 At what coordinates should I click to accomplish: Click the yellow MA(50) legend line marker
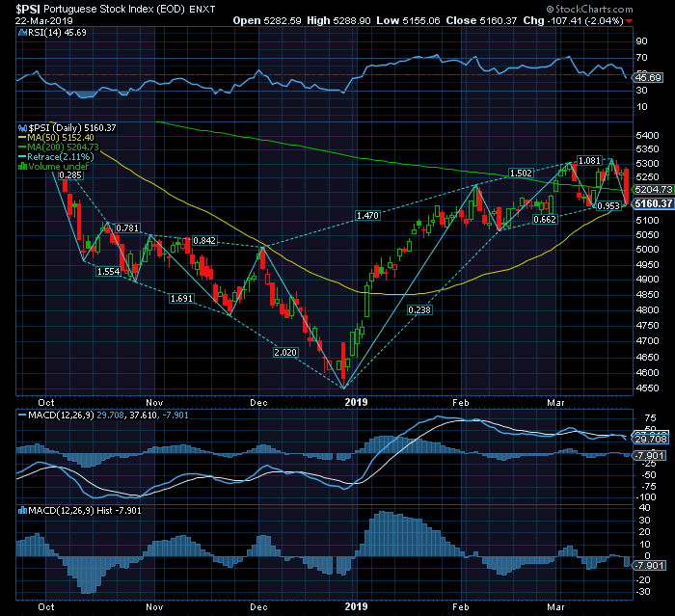(19, 137)
